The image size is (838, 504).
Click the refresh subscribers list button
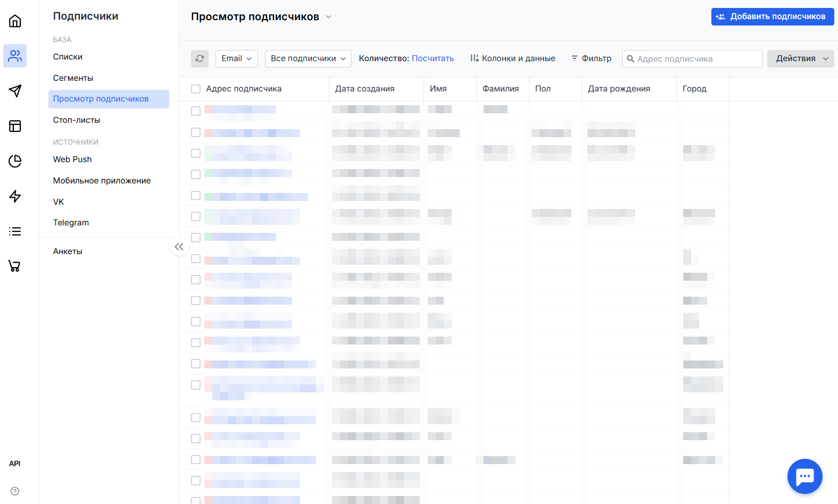coord(200,58)
